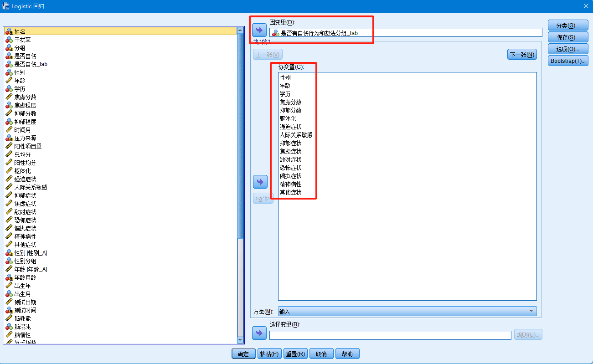The width and height of the screenshot is (593, 364).
Task: Click the arrow button to move variable to 协变量
Action: (x=260, y=182)
